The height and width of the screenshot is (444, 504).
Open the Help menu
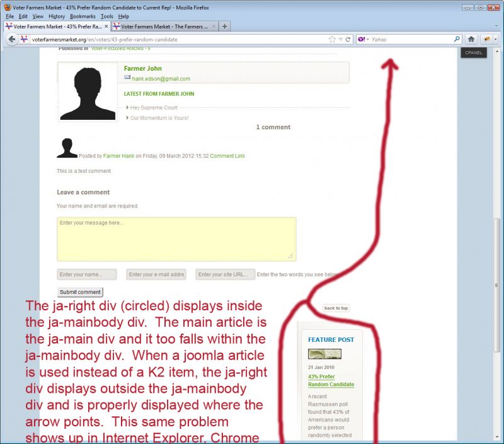point(123,16)
